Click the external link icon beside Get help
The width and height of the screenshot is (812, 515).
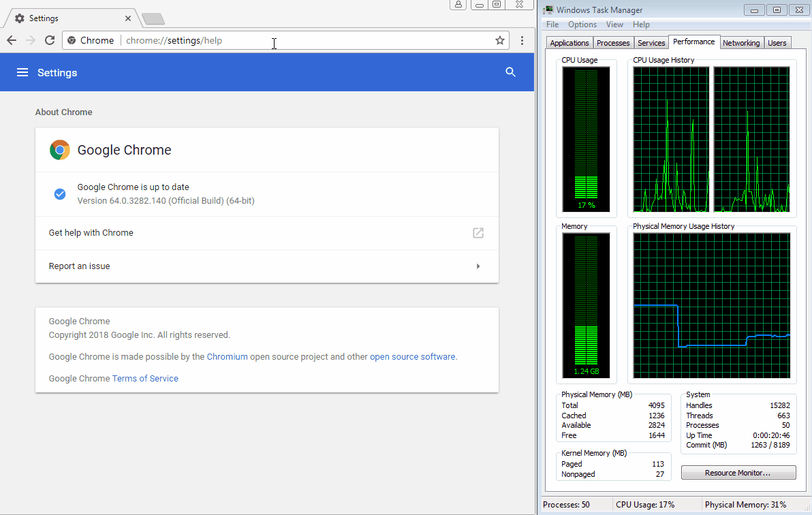[x=478, y=233]
